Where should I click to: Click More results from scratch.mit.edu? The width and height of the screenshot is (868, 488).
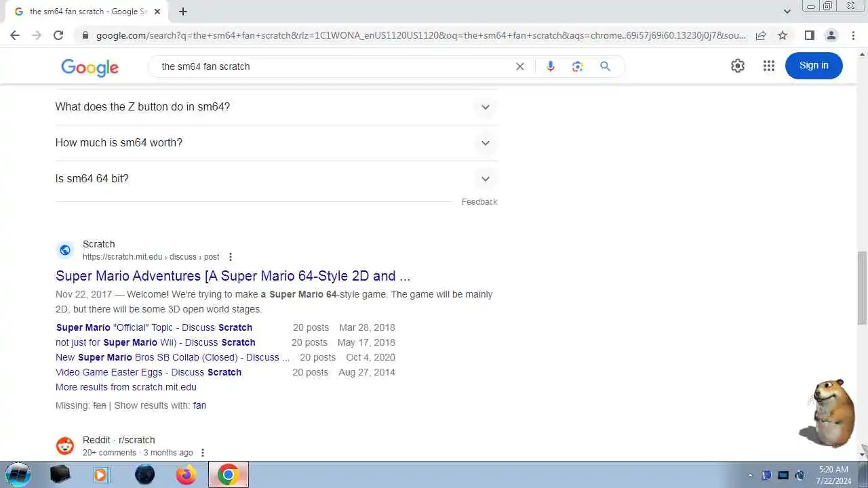pos(126,387)
